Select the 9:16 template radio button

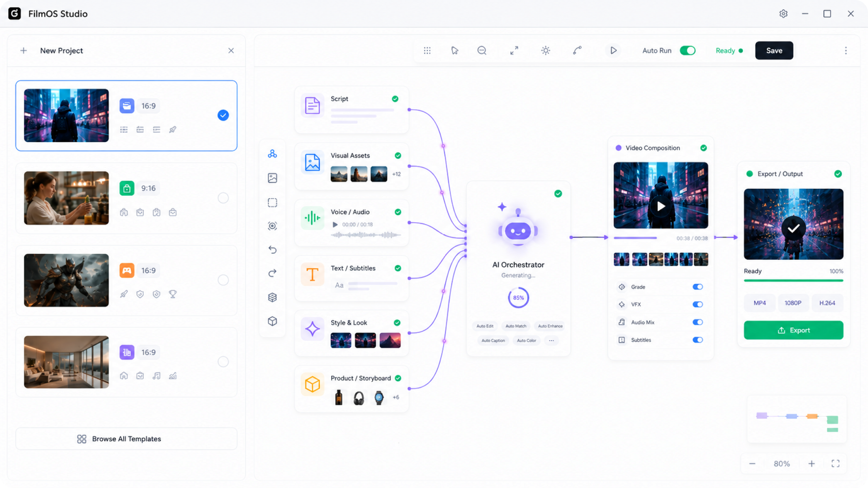click(223, 198)
